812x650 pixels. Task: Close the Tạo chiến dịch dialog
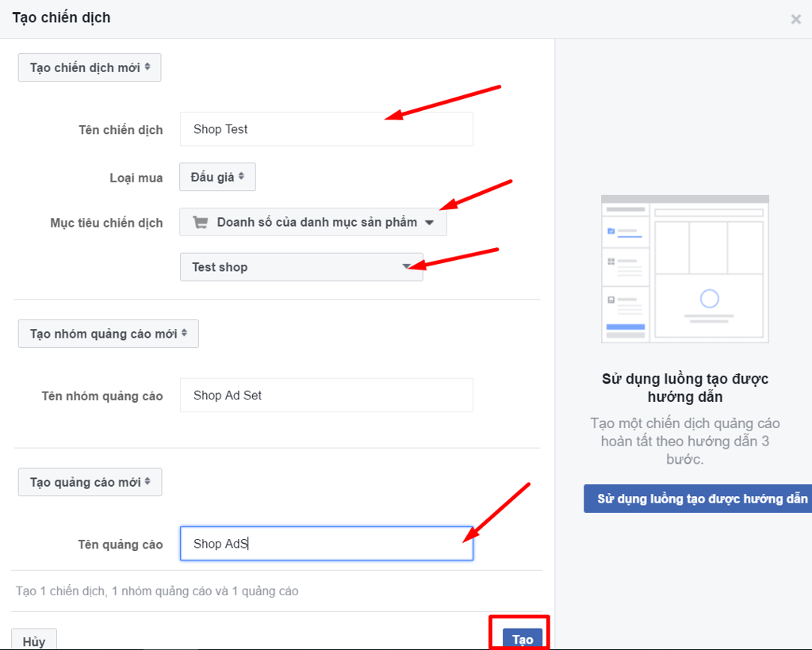[x=795, y=19]
